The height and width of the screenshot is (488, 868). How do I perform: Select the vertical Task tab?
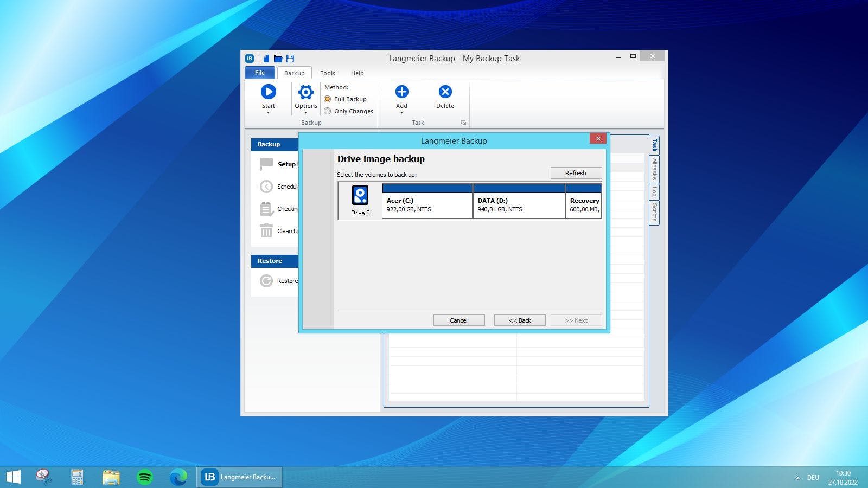pyautogui.click(x=654, y=145)
